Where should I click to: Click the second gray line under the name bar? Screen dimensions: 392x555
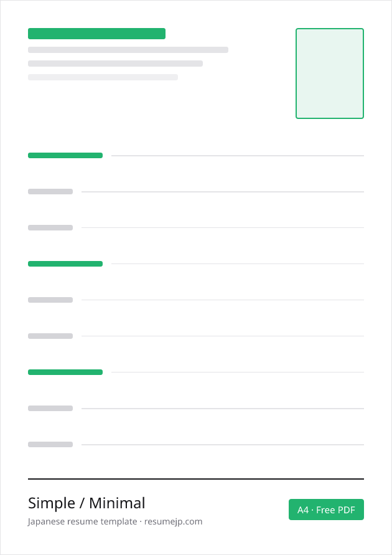click(115, 64)
